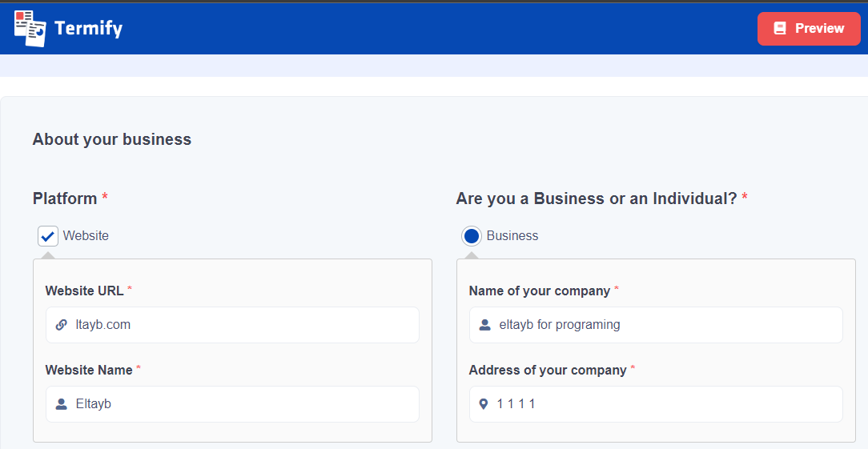The height and width of the screenshot is (449, 868).
Task: Click the location pin icon in address field
Action: [x=484, y=404]
